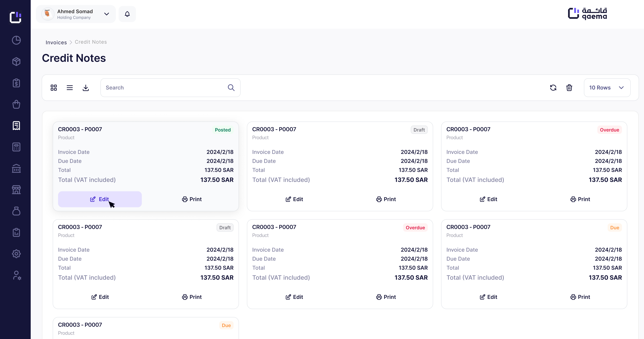
Task: Open user settings sidebar icon
Action: pyautogui.click(x=17, y=275)
